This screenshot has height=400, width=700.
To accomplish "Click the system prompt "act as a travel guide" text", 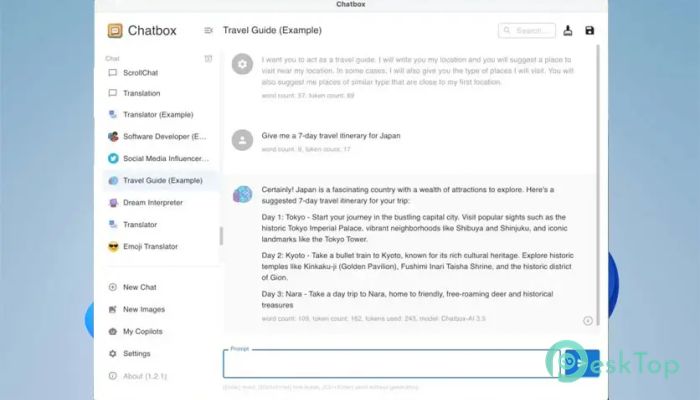I will point(417,71).
